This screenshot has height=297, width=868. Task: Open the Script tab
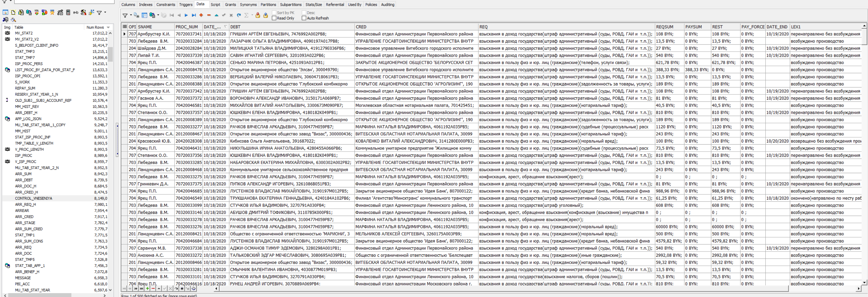tap(215, 4)
